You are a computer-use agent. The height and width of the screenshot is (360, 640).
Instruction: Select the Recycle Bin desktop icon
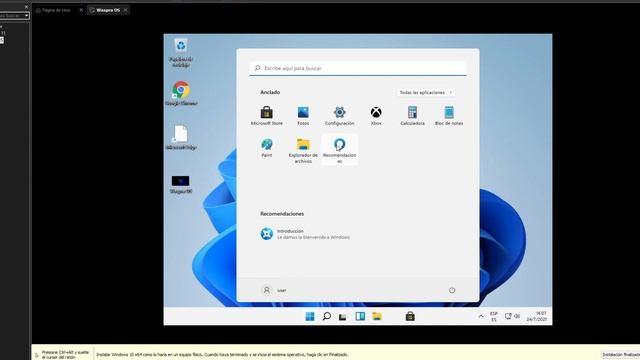click(181, 52)
